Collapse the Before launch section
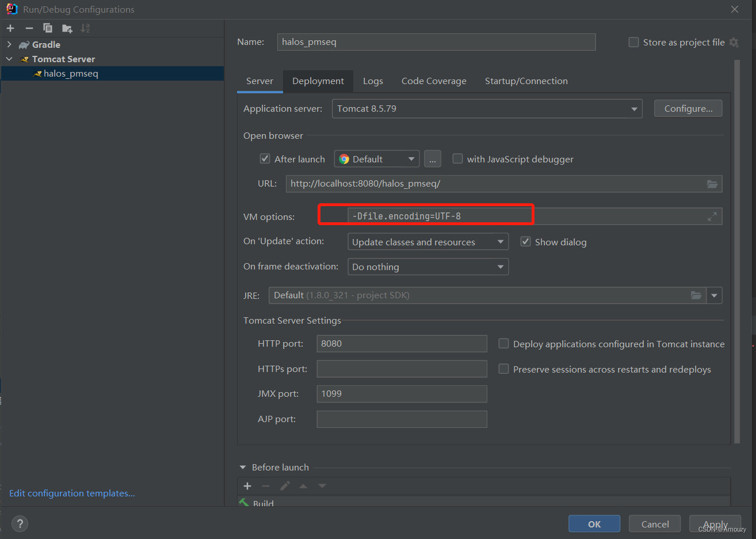This screenshot has width=756, height=539. pos(243,467)
